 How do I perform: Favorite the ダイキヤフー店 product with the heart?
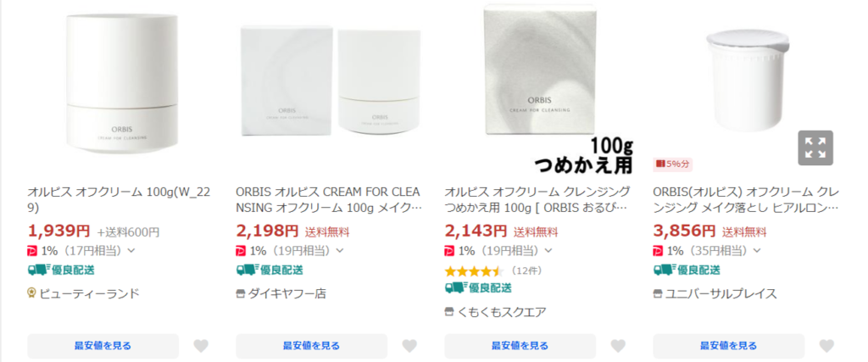click(409, 345)
